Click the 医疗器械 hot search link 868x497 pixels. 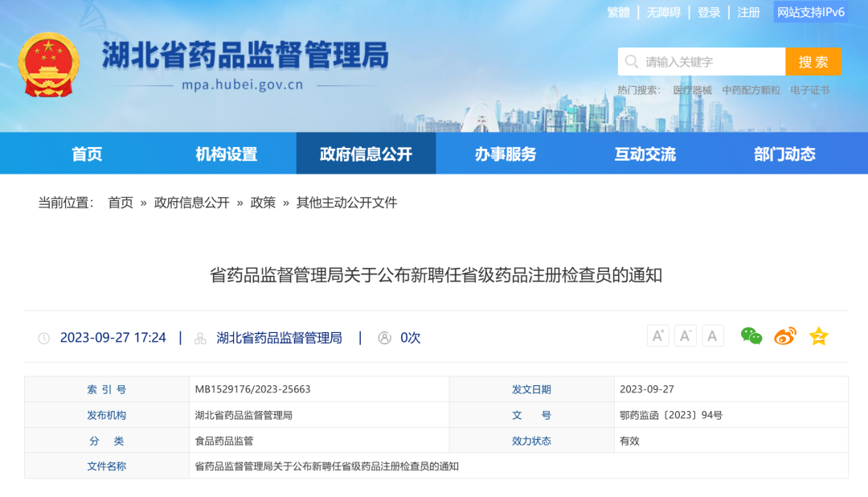[x=692, y=90]
